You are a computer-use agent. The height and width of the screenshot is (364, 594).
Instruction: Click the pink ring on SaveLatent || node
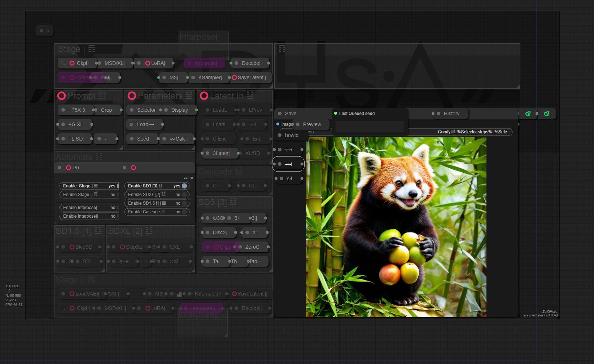235,294
